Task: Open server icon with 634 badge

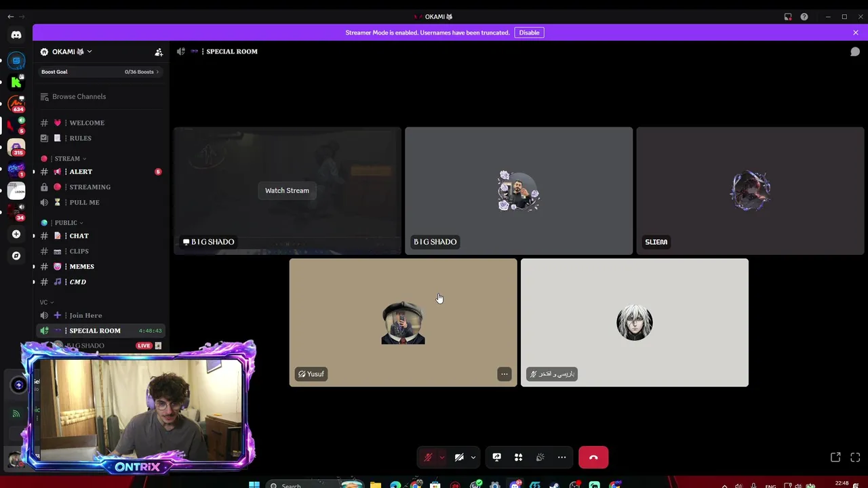Action: (x=16, y=104)
